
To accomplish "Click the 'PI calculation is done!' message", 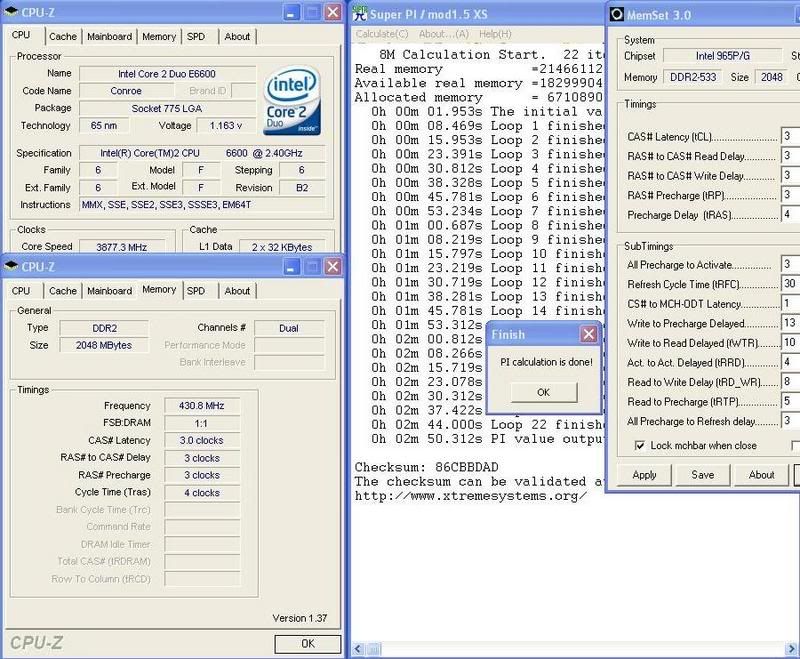I will [546, 362].
